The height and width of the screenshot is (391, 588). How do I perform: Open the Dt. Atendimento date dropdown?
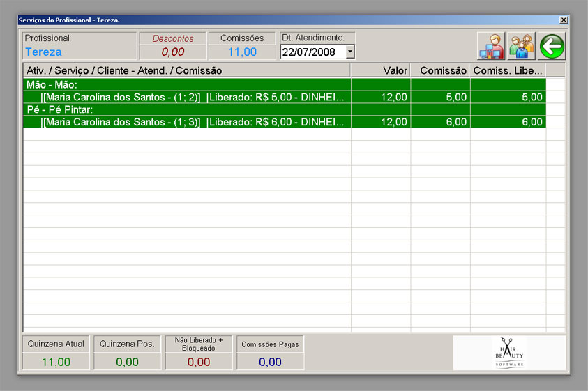click(350, 52)
